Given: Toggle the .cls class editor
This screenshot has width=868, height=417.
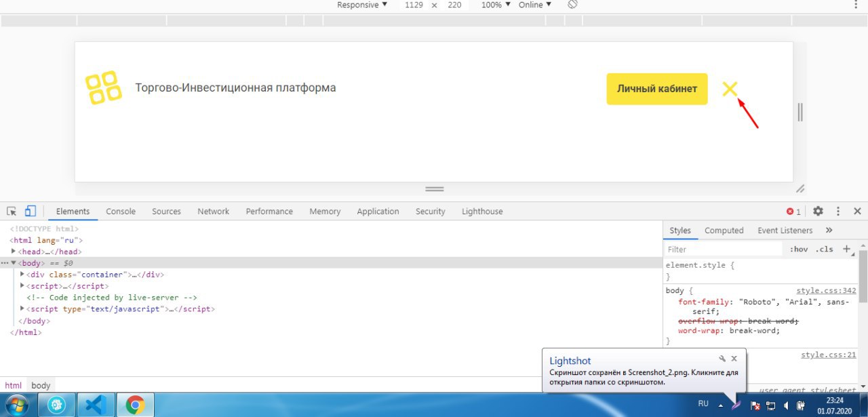Looking at the screenshot, I should pos(825,250).
